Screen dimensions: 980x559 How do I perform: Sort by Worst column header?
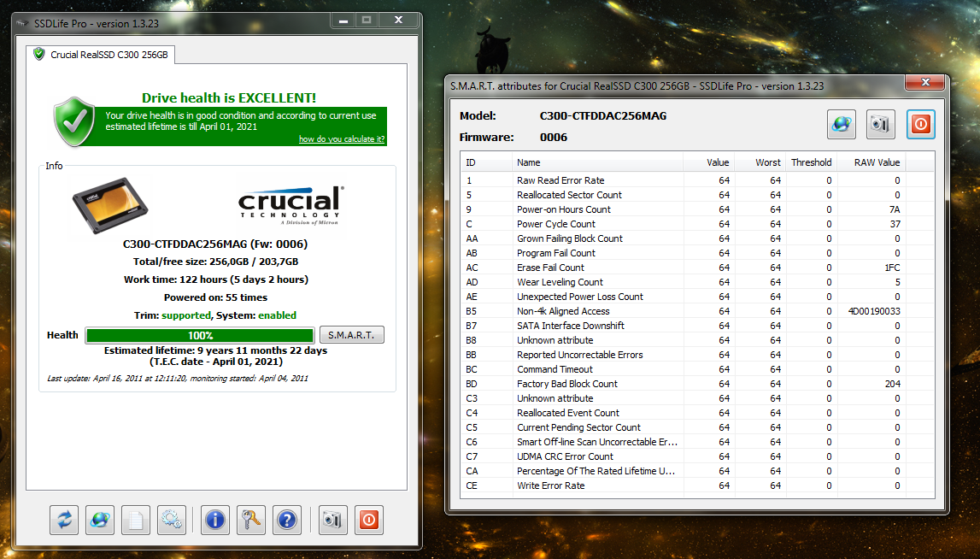pos(760,162)
